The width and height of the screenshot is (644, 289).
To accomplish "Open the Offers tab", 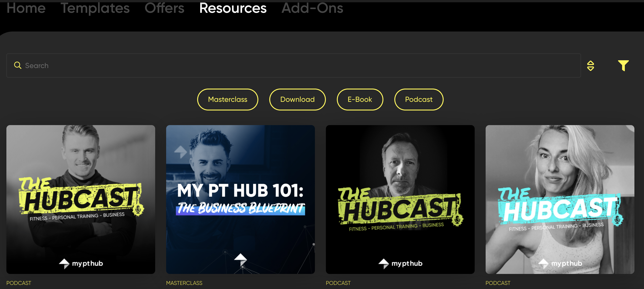I will 164,8.
